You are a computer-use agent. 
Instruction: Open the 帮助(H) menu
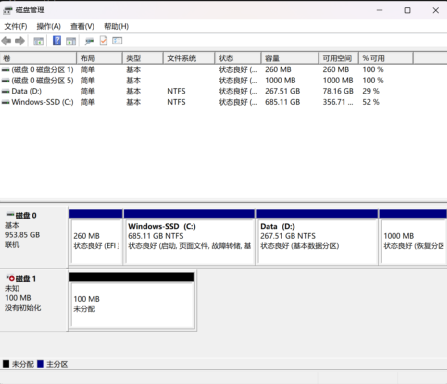116,26
